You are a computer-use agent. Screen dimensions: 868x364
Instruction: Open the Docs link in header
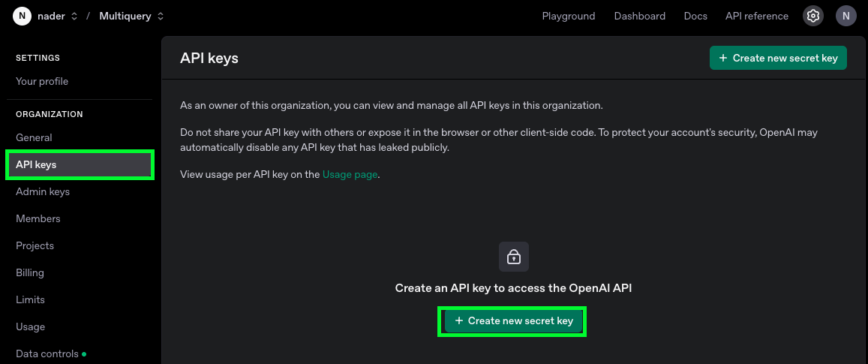pos(695,16)
